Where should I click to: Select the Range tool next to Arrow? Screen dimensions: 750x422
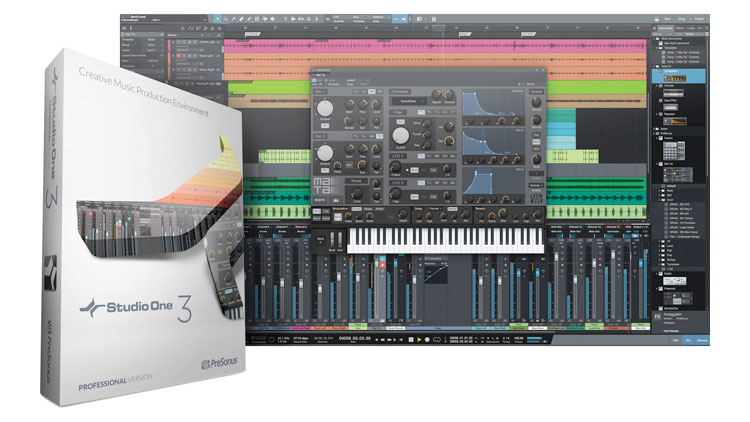pyautogui.click(x=226, y=19)
